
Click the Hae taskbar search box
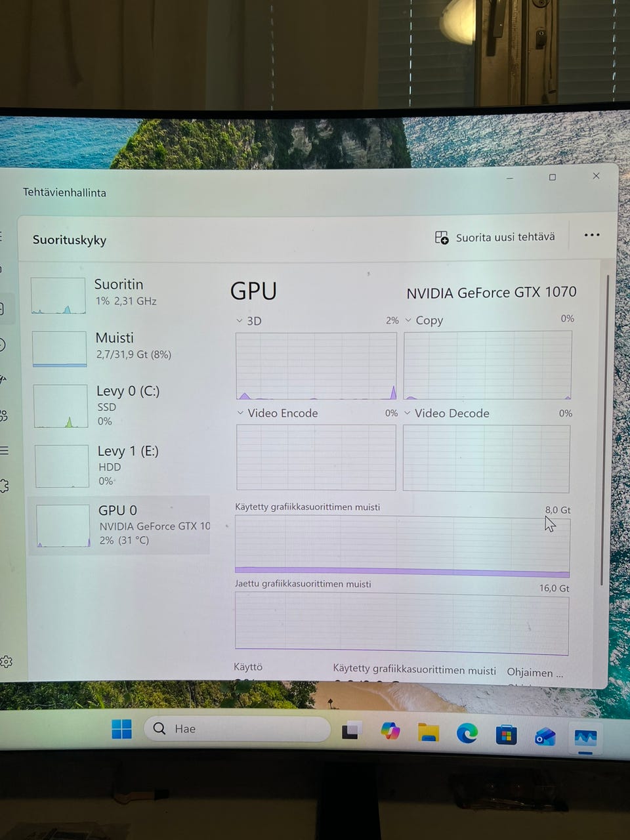[237, 728]
